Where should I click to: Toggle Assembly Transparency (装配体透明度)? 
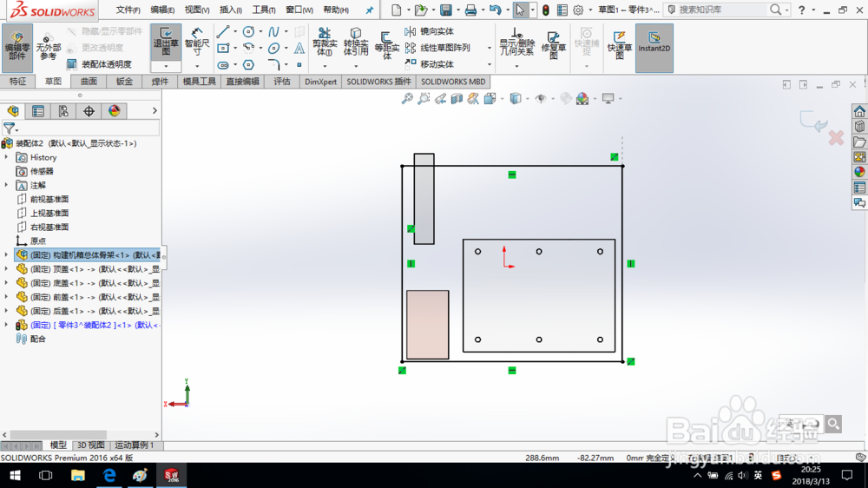(99, 64)
